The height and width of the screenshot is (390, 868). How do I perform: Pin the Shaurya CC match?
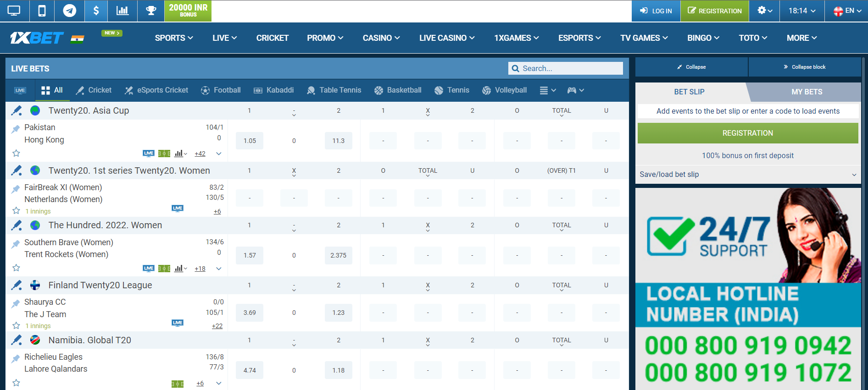pyautogui.click(x=16, y=303)
